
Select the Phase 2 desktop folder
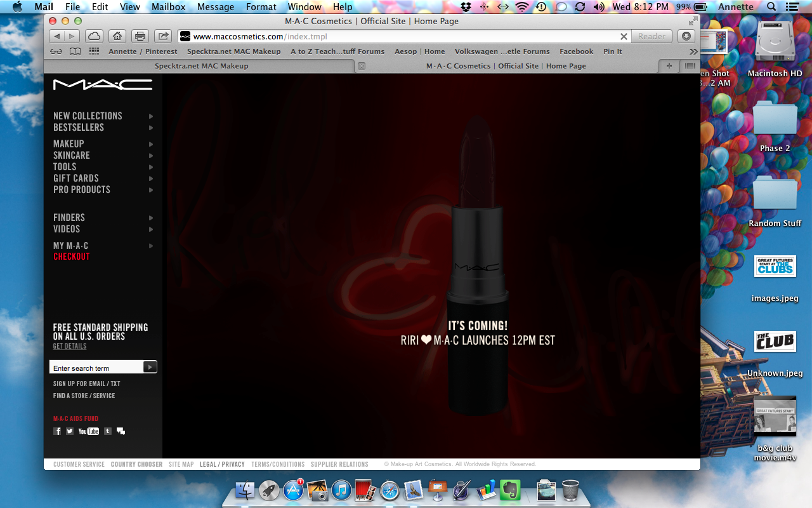point(775,126)
